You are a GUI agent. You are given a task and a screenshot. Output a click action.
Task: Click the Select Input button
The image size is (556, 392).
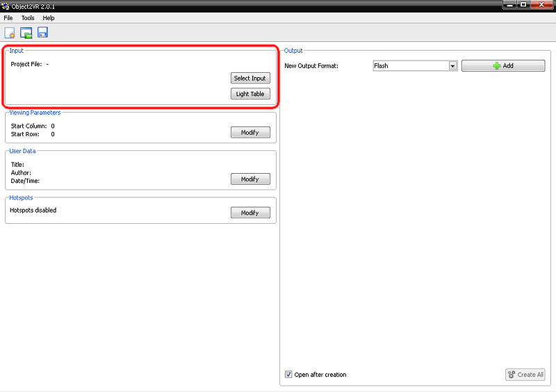point(250,78)
